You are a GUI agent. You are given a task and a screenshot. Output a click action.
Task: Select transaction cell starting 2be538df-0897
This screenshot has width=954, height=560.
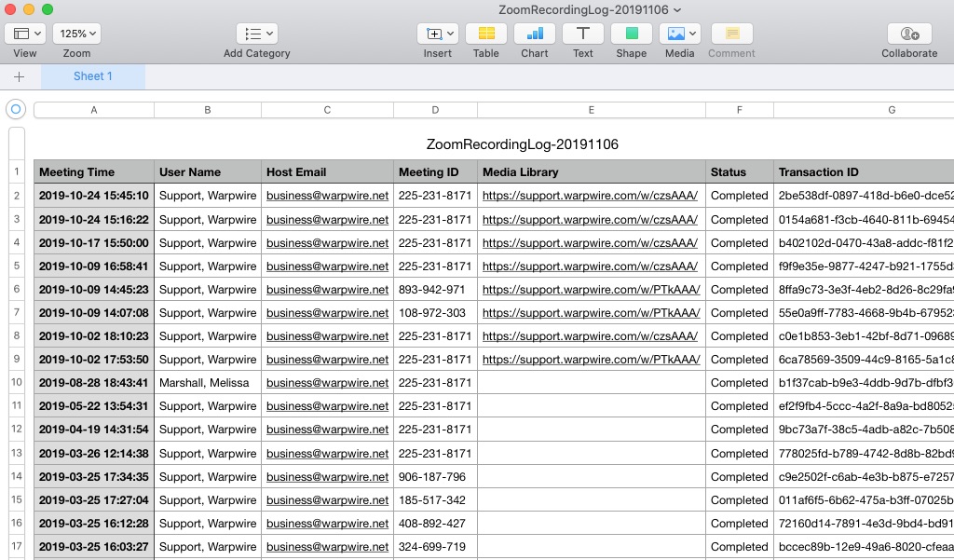click(864, 196)
